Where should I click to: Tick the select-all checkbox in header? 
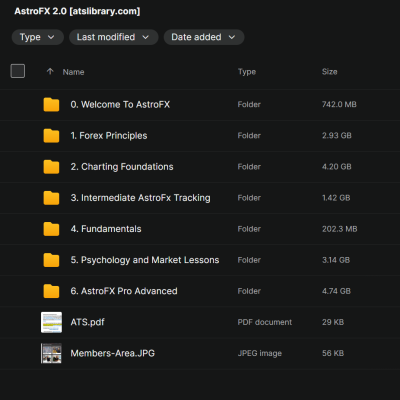pos(18,71)
